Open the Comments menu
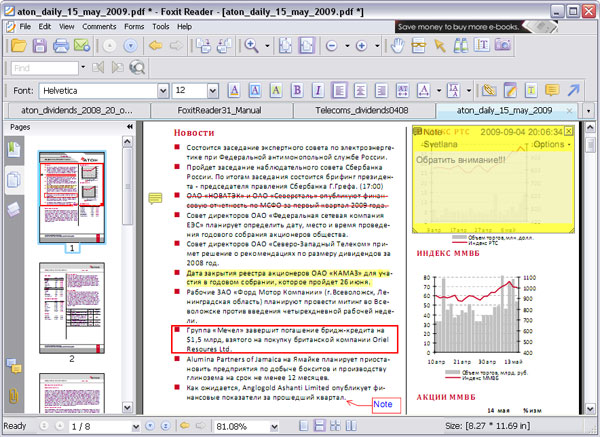Viewport: 600px width, 437px height. pos(99,26)
